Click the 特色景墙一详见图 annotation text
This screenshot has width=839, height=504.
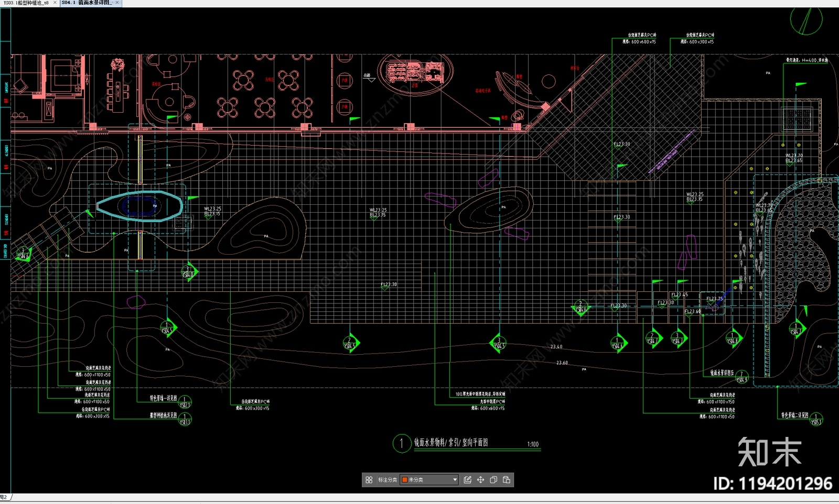click(163, 399)
